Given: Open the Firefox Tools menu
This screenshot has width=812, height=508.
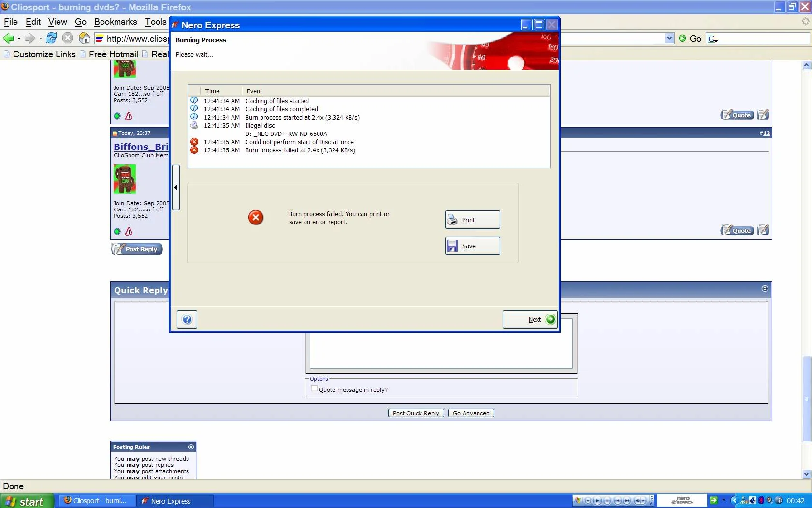Looking at the screenshot, I should [x=156, y=22].
